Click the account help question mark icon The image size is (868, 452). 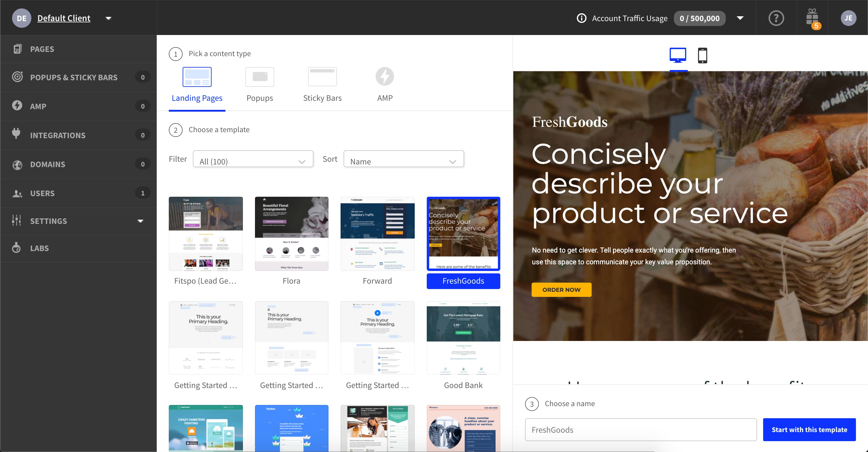pos(775,17)
